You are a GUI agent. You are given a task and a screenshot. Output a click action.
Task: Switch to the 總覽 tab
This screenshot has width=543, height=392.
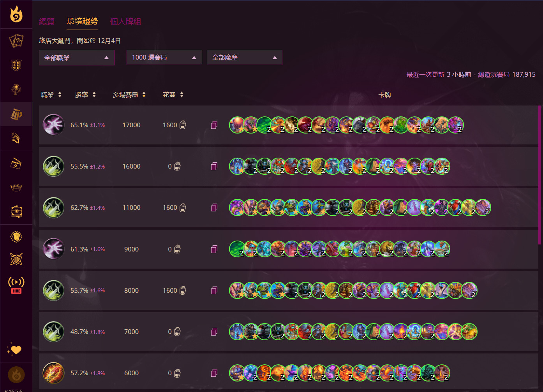[x=47, y=21]
